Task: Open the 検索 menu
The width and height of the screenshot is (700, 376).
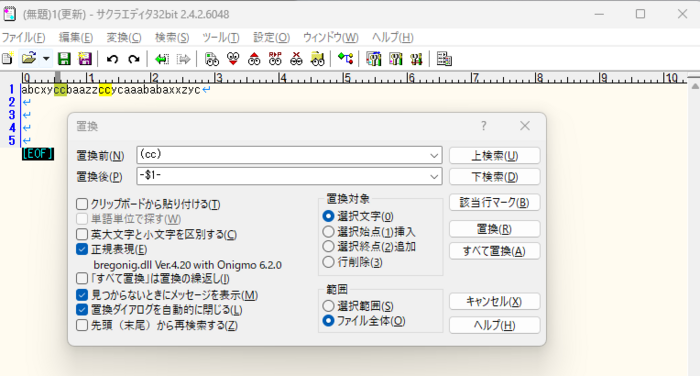Action: pyautogui.click(x=172, y=38)
